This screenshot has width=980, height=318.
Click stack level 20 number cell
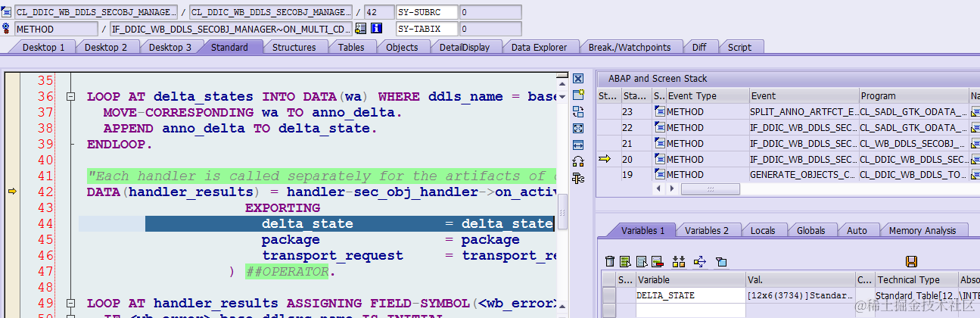coord(636,159)
